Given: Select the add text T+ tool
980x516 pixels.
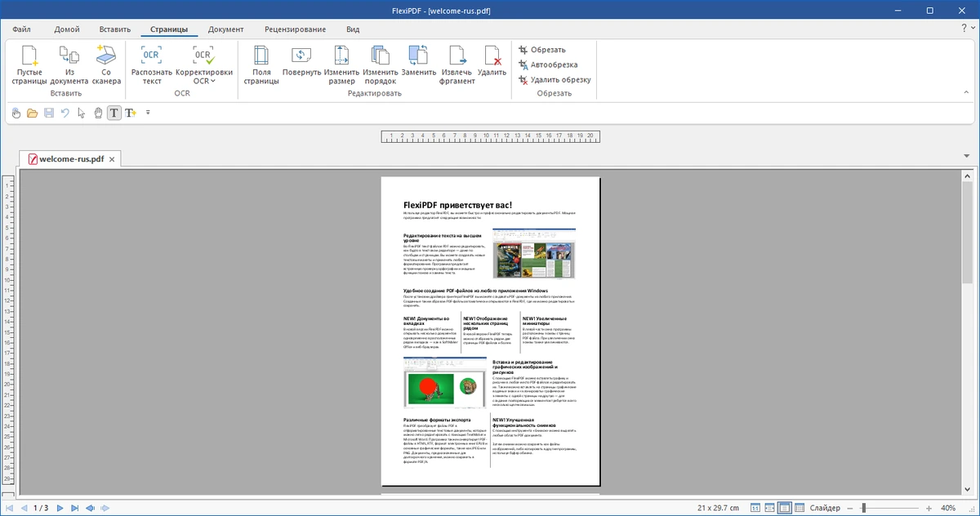Looking at the screenshot, I should tap(131, 113).
